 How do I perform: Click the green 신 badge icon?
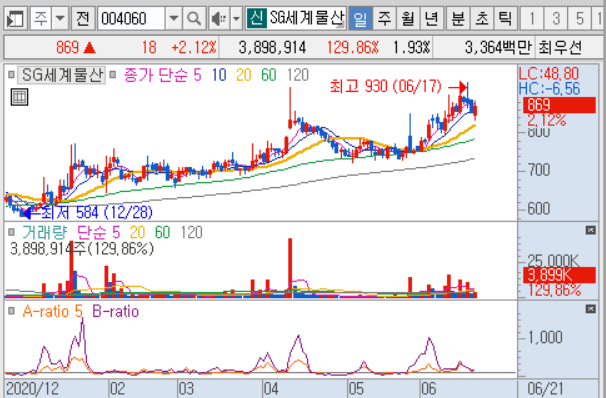pyautogui.click(x=256, y=18)
